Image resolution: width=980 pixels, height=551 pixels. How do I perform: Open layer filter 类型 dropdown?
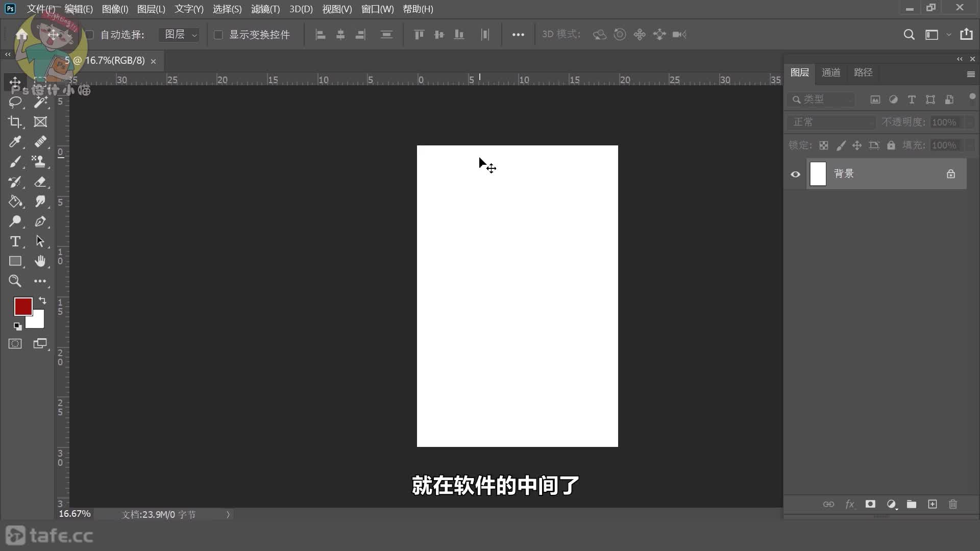click(821, 99)
